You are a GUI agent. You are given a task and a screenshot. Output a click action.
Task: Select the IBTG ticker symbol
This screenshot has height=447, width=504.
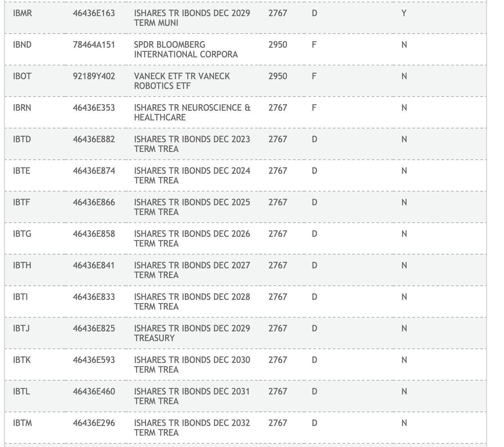click(22, 234)
